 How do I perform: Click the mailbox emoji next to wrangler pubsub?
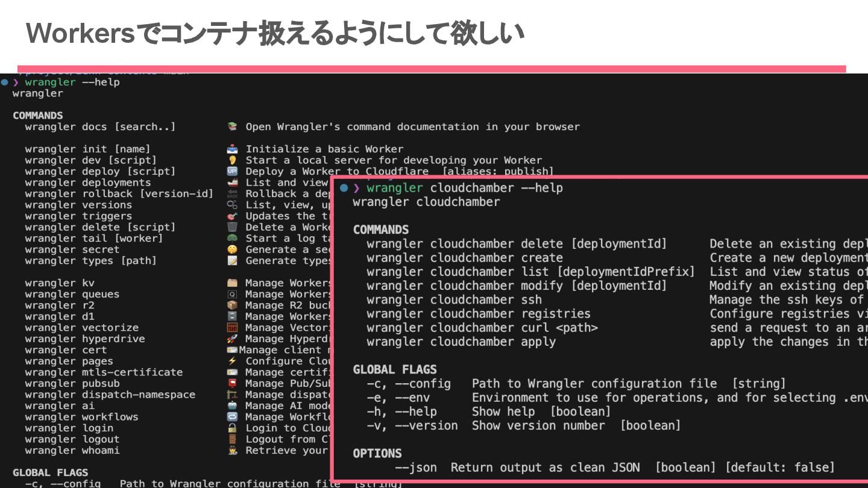(x=232, y=384)
